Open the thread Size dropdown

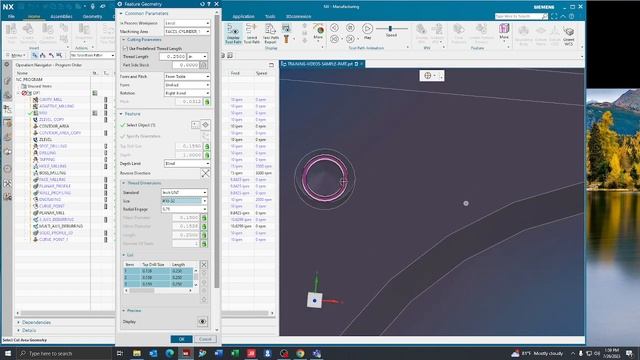(x=184, y=201)
